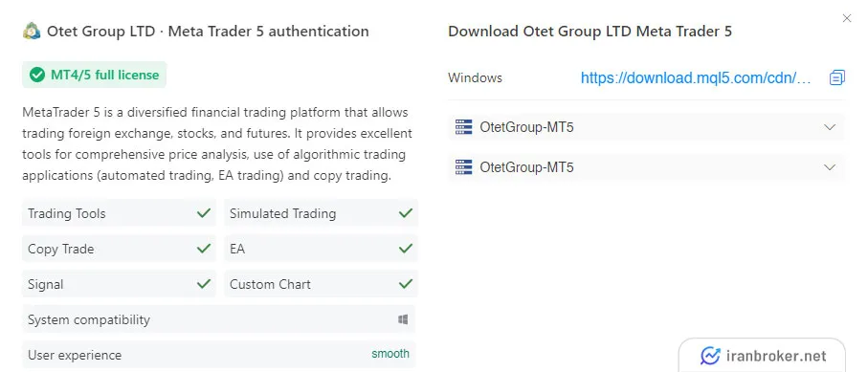This screenshot has height=372, width=868.
Task: Click the 'Custom Chart' feature label
Action: click(x=270, y=285)
